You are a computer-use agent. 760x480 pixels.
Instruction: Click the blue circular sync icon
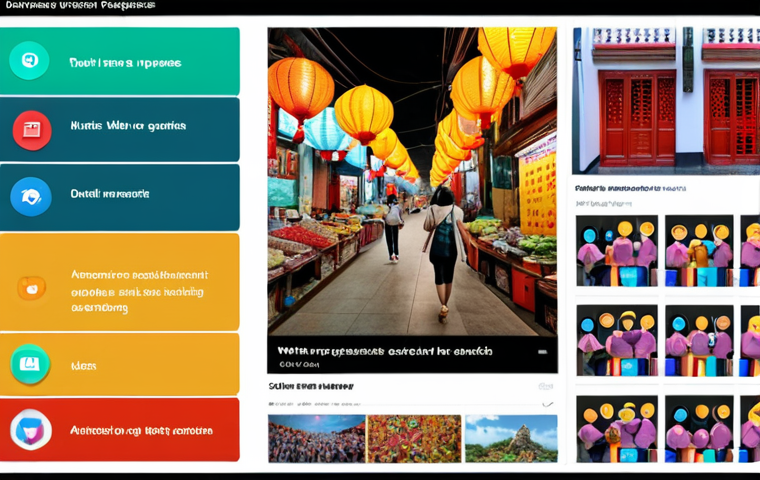[31, 196]
